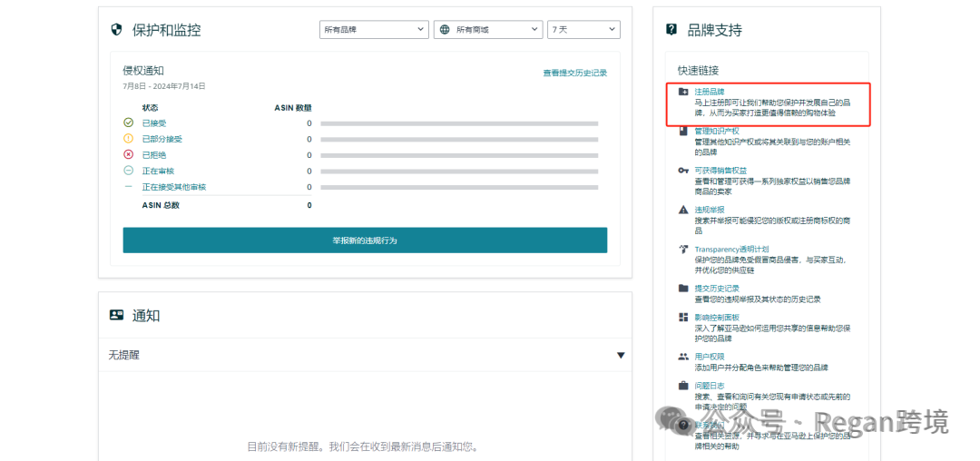Screen dimensions: 980x461
Task: Open the 可获得销售权益 quick link
Action: coord(720,171)
